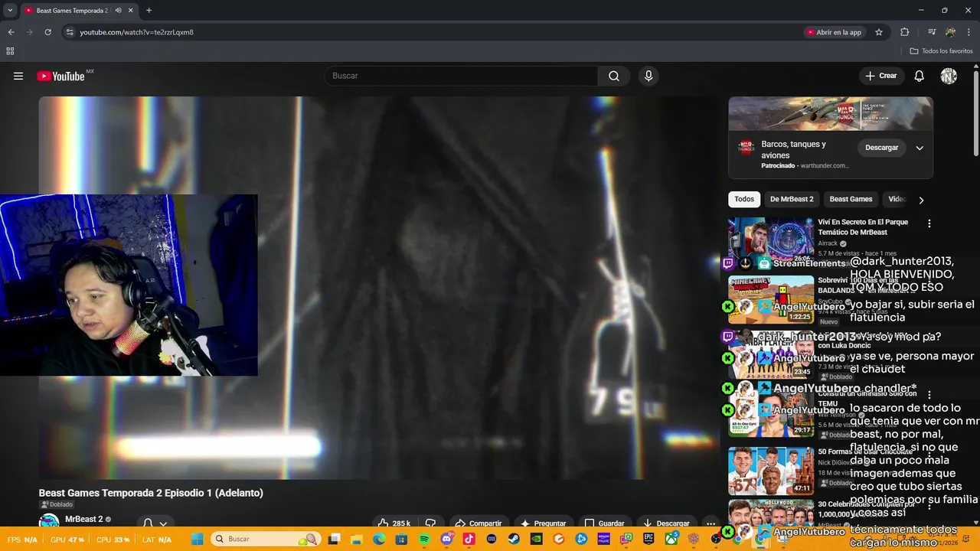Click the address bar URL

(x=136, y=32)
